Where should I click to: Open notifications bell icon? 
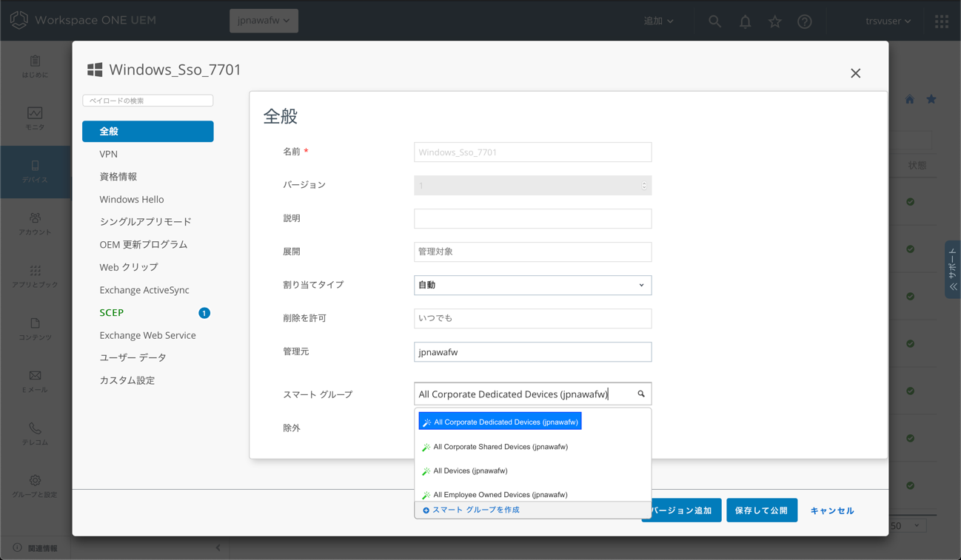[745, 21]
